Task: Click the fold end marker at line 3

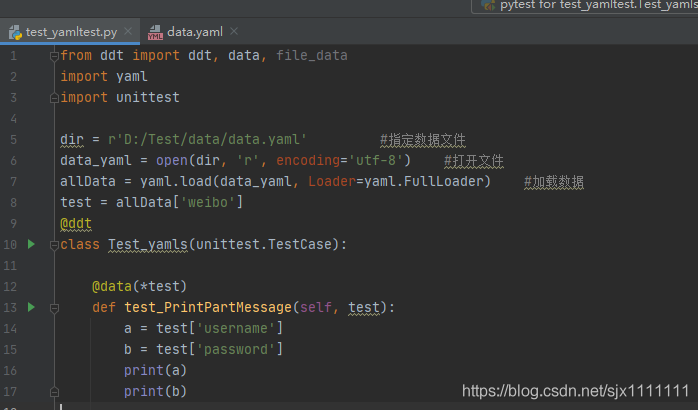Action: coord(54,98)
